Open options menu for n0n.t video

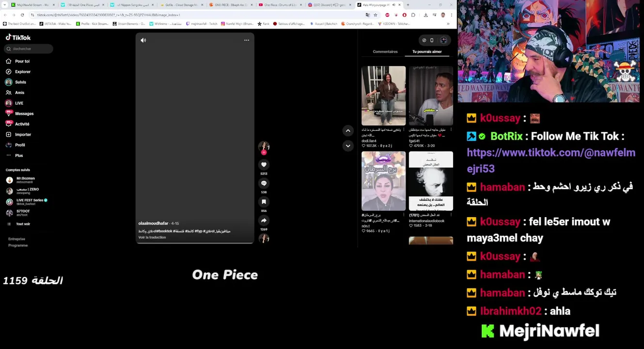(x=404, y=215)
